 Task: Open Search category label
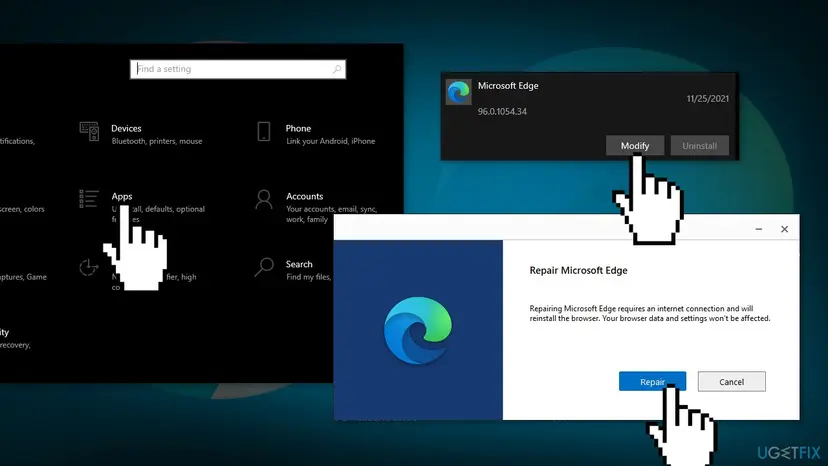click(x=299, y=264)
